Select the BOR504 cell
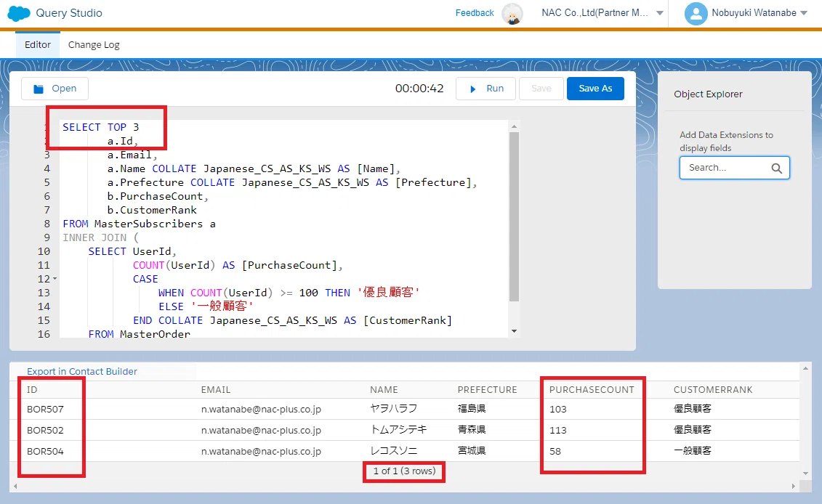 [45, 451]
